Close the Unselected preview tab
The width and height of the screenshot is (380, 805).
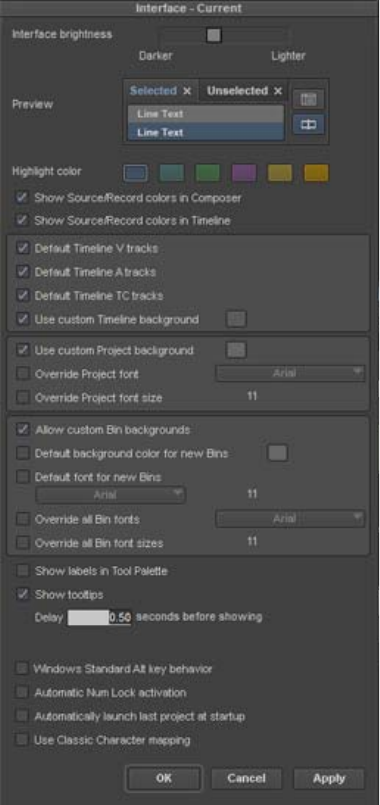pos(278,91)
